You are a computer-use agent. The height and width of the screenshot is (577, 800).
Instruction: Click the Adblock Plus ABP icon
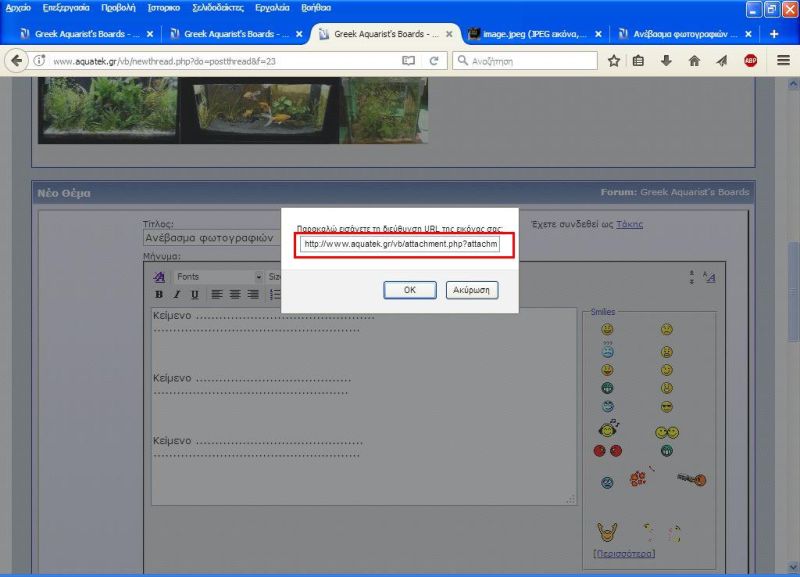pyautogui.click(x=750, y=61)
